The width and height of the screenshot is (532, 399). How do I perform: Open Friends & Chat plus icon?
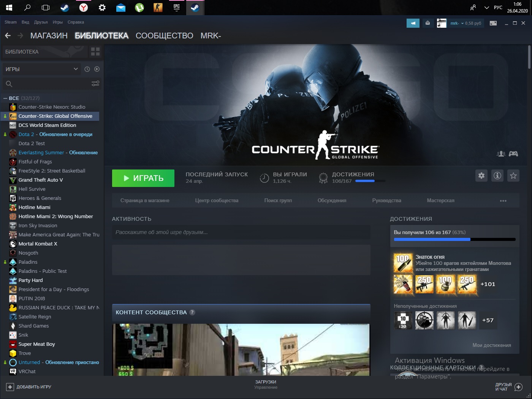coord(518,387)
